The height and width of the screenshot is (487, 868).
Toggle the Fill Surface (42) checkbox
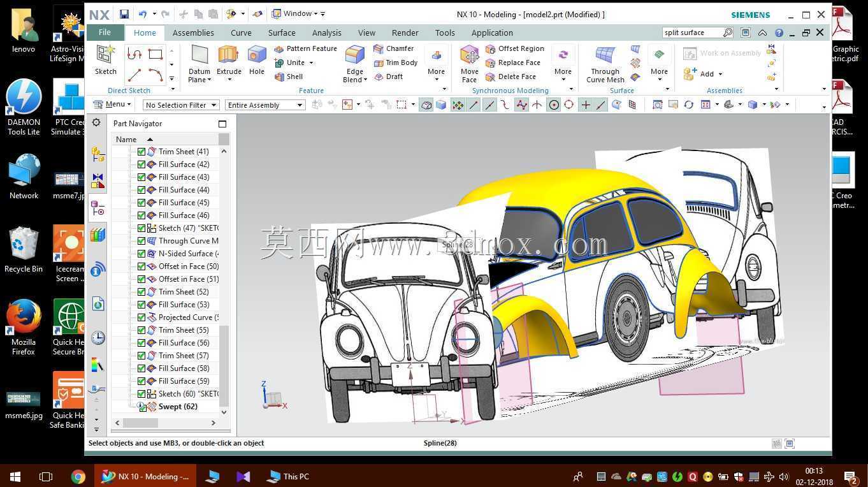click(x=141, y=164)
